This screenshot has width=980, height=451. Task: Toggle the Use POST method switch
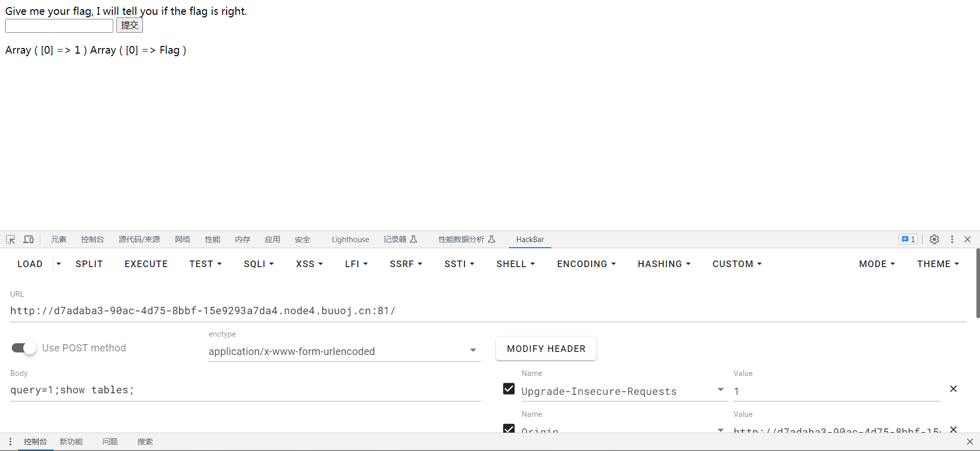(x=24, y=348)
